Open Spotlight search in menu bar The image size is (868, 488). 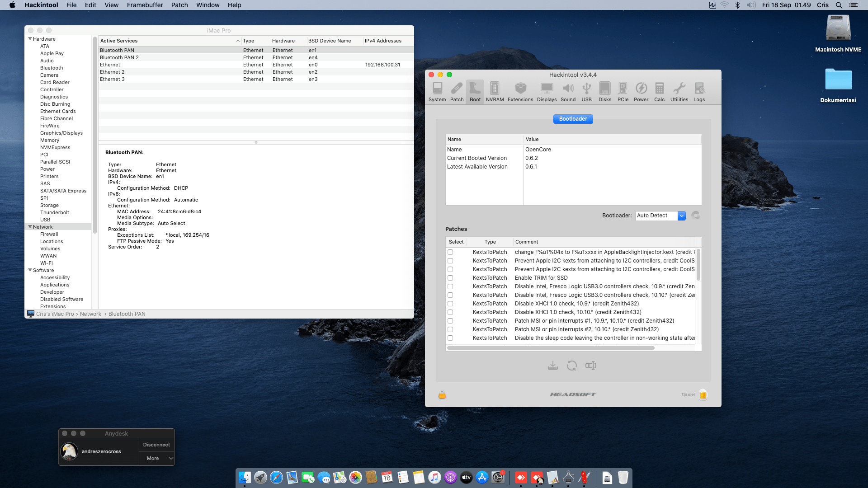click(839, 5)
